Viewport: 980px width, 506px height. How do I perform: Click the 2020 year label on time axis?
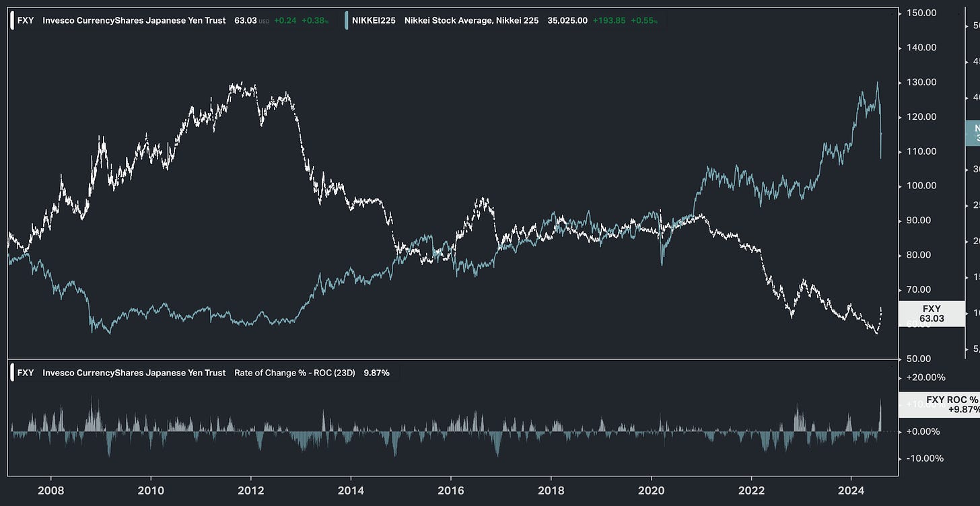coord(652,491)
